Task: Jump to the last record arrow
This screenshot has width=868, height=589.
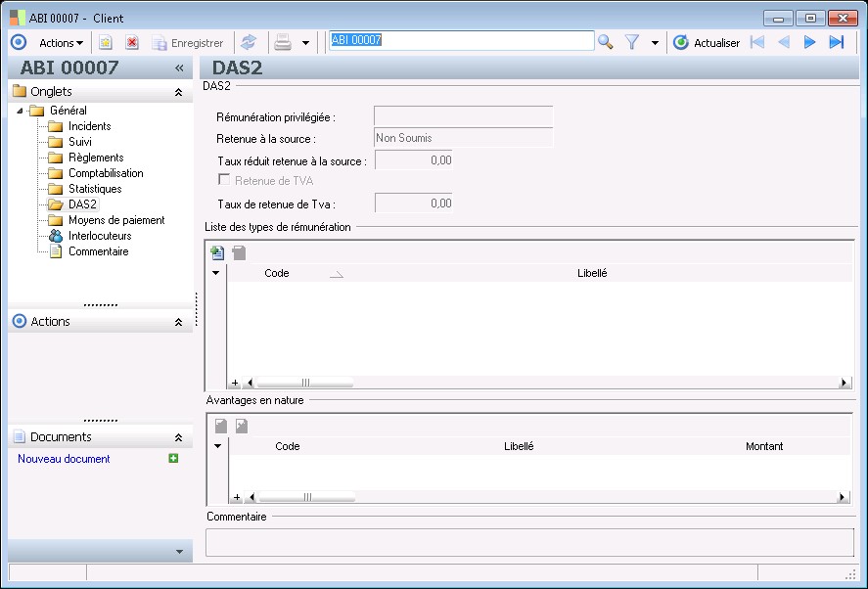Action: (836, 42)
